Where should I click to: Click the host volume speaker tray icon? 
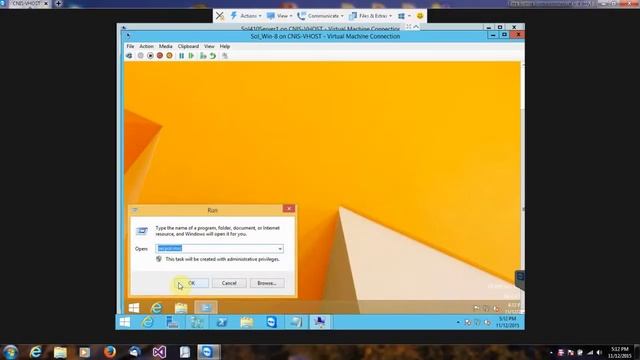[x=599, y=352]
